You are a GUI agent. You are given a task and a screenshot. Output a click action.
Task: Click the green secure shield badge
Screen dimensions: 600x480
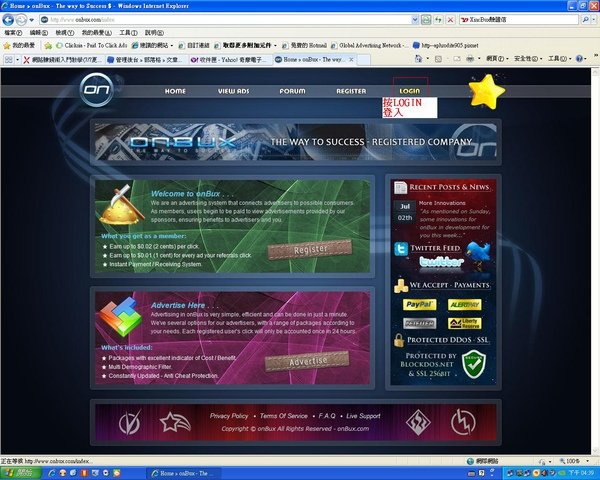pos(474,364)
